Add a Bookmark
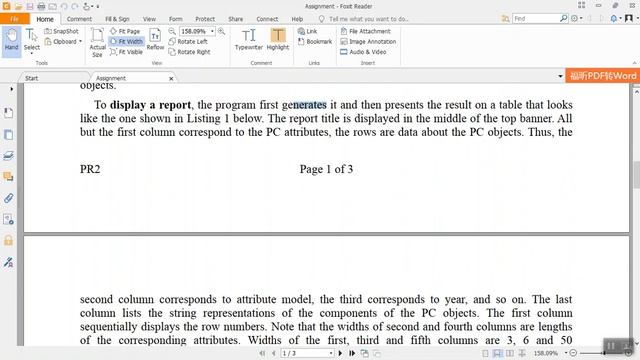The width and height of the screenshot is (640, 360). (x=315, y=42)
